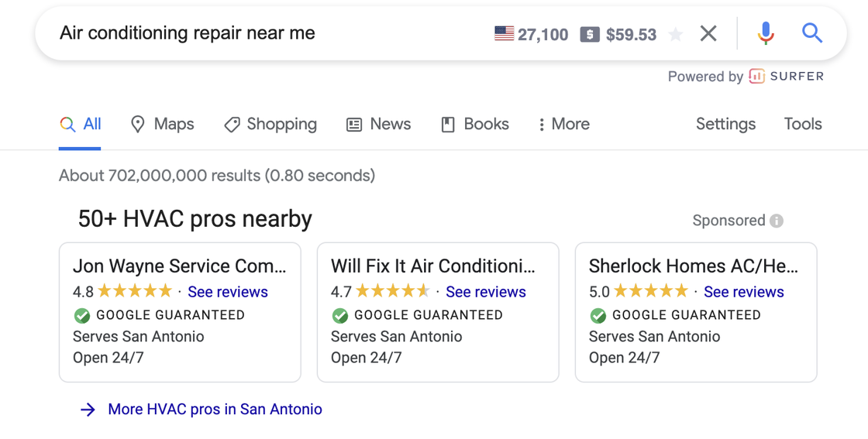The image size is (868, 439).
Task: Open the Settings menu
Action: [725, 124]
